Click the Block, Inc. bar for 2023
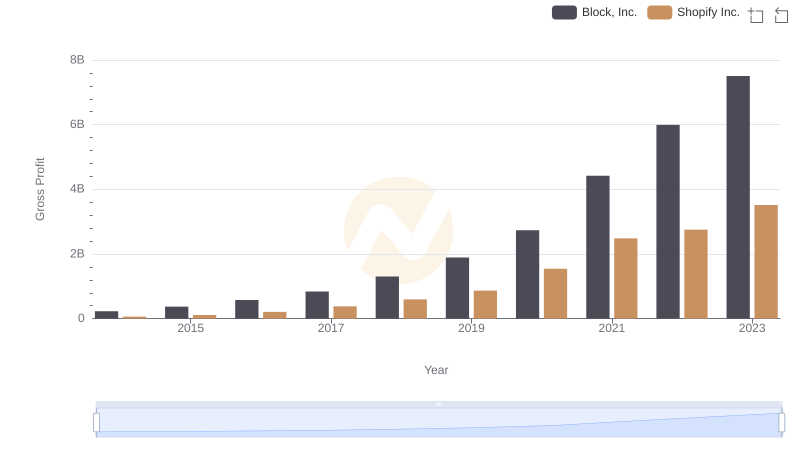Viewport: 800px width, 461px height. tap(738, 197)
